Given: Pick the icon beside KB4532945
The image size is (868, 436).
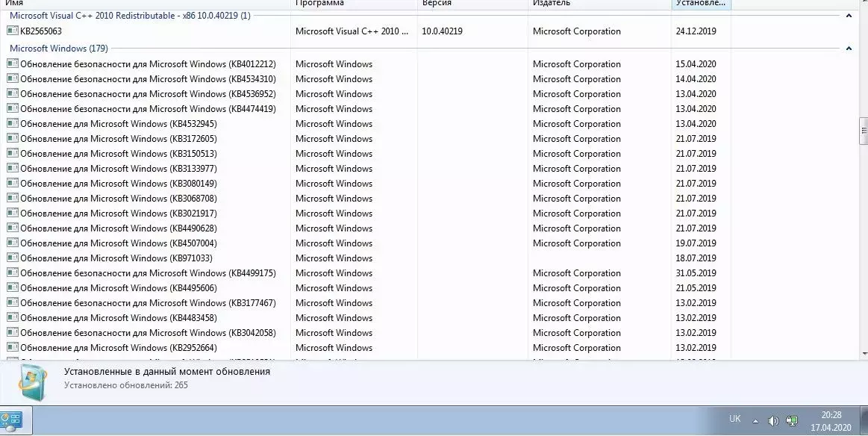Looking at the screenshot, I should (x=12, y=123).
